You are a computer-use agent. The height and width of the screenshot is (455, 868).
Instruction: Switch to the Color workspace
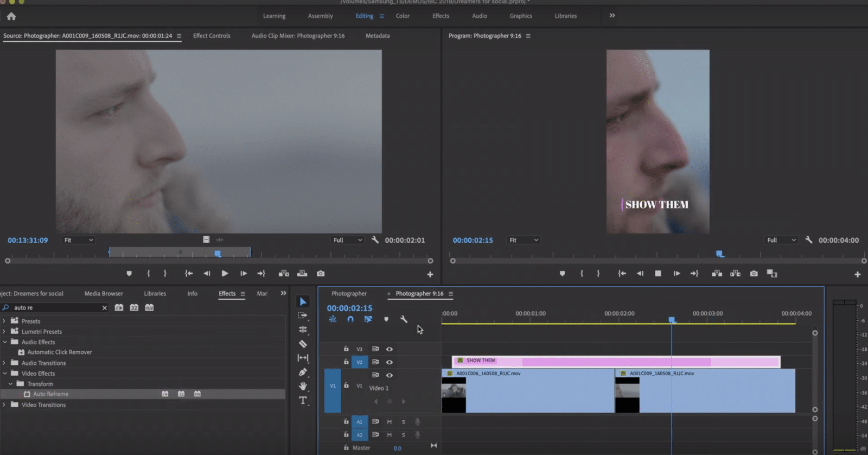coord(403,16)
